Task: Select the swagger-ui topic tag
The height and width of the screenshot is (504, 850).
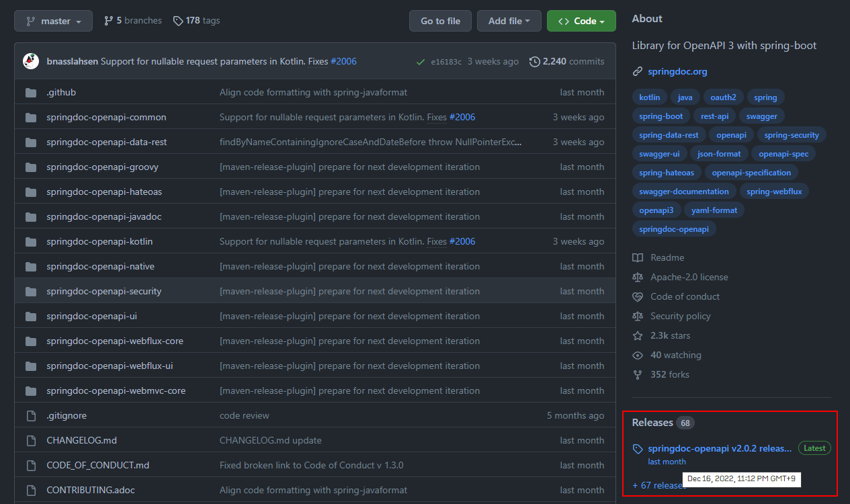Action: [x=659, y=154]
